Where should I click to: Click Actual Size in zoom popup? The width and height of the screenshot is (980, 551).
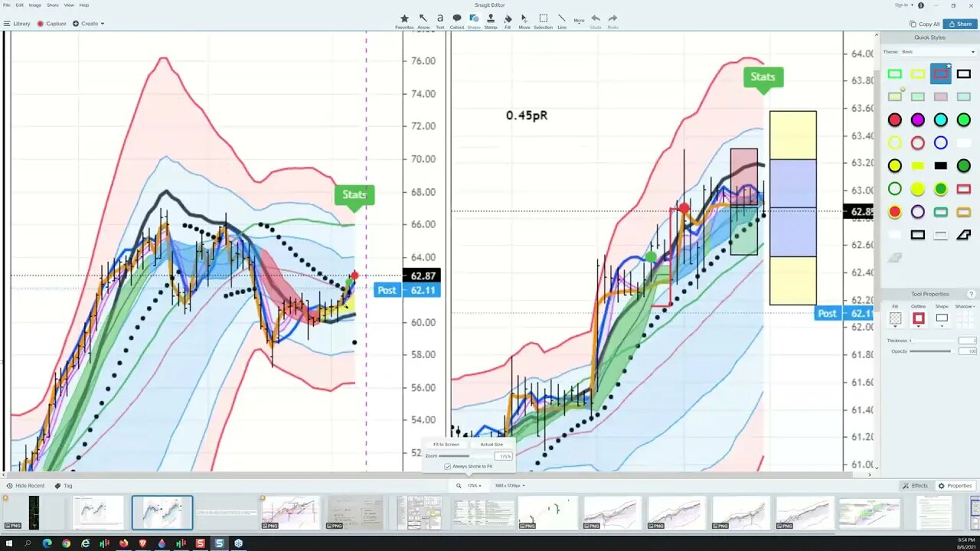[x=492, y=444]
